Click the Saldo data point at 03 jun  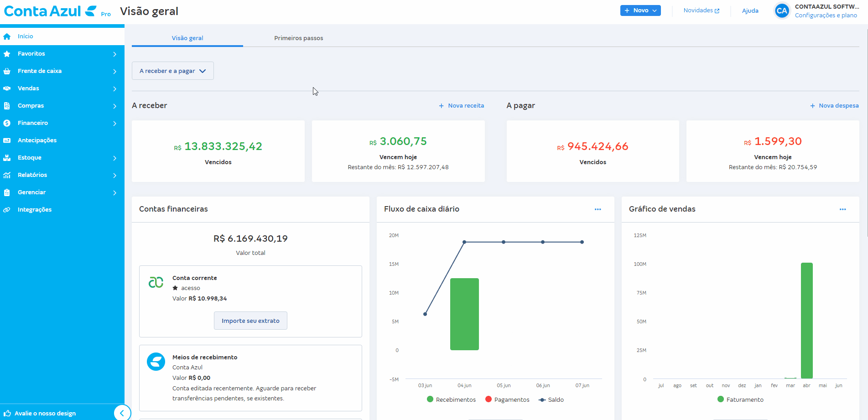(425, 314)
